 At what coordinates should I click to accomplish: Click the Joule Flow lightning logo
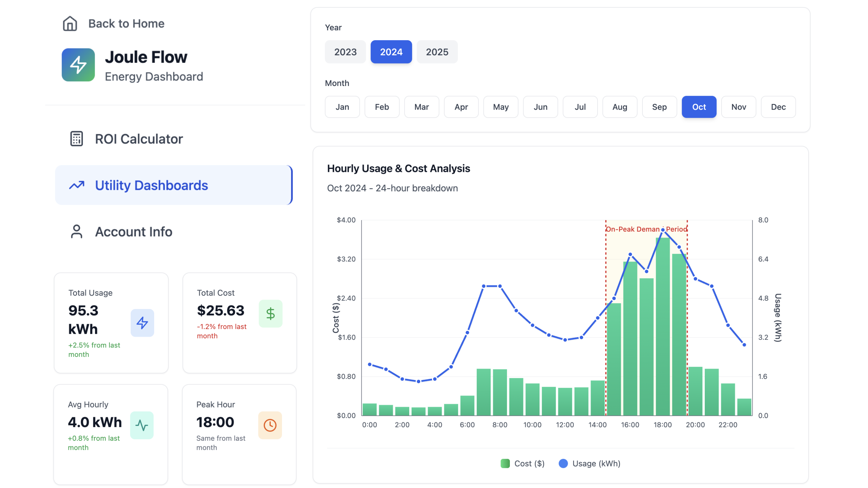(x=78, y=65)
